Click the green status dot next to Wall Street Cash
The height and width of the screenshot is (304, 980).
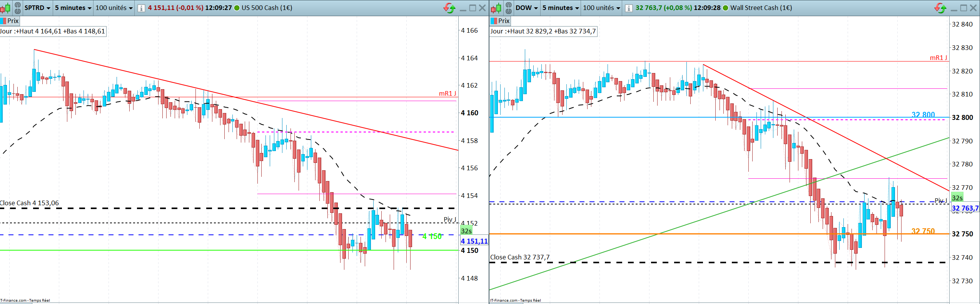[x=726, y=8]
